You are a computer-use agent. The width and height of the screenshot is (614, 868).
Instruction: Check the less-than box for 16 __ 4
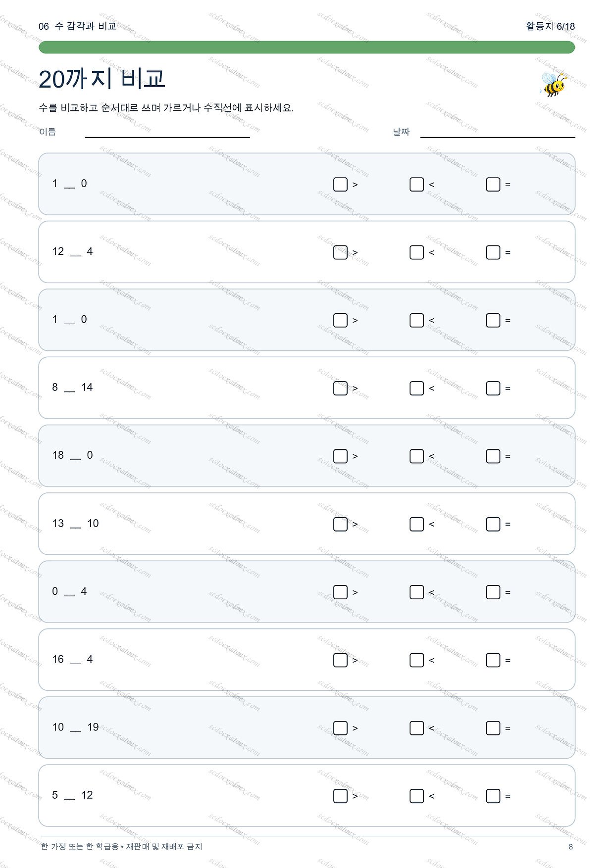pyautogui.click(x=416, y=660)
